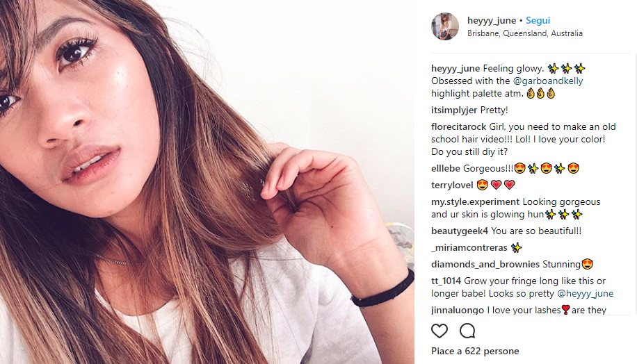Open diamonds_and_brownies profile
637x364 pixels.
(x=485, y=264)
